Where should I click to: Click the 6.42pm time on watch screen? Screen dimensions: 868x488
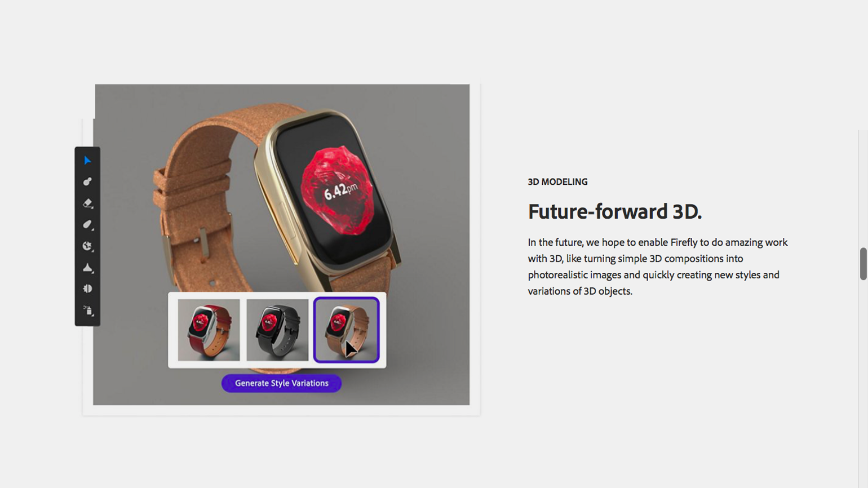(x=340, y=190)
